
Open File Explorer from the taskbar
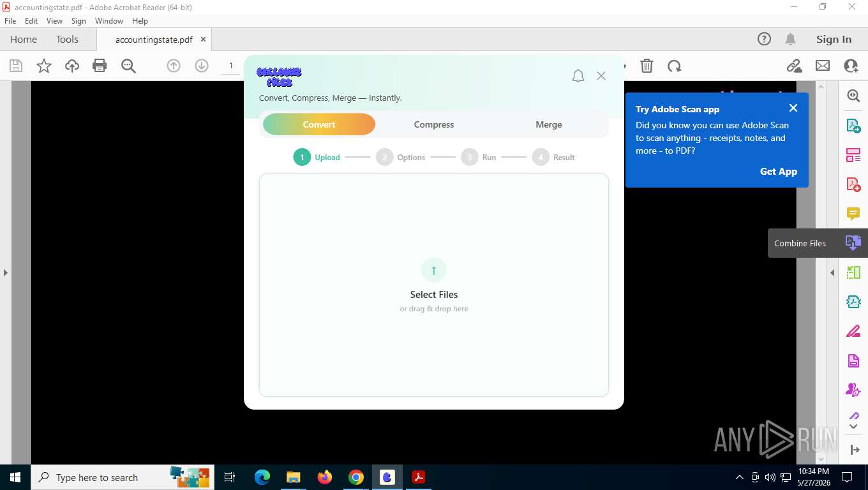pos(293,477)
